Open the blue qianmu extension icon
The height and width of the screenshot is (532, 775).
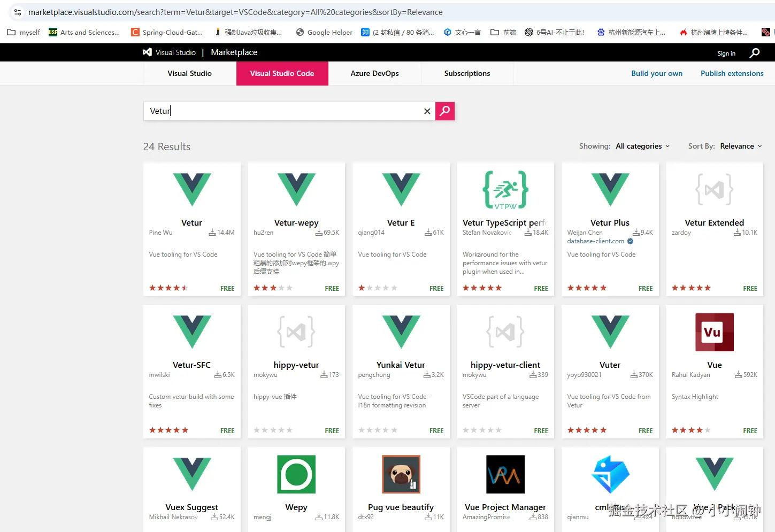pos(610,474)
